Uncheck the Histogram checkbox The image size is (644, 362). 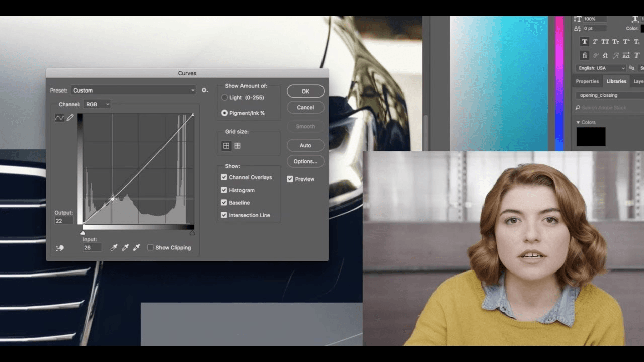224,190
